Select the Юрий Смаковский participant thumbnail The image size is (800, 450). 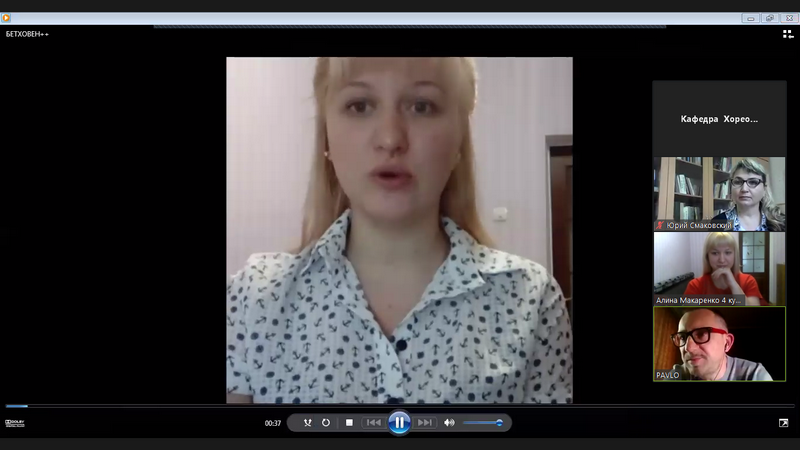(x=719, y=194)
